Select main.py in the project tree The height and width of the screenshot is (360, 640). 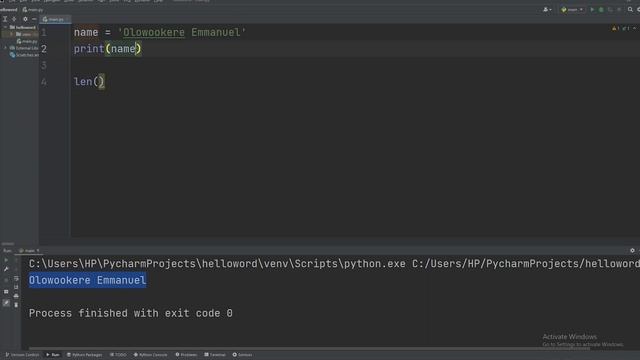coord(27,41)
